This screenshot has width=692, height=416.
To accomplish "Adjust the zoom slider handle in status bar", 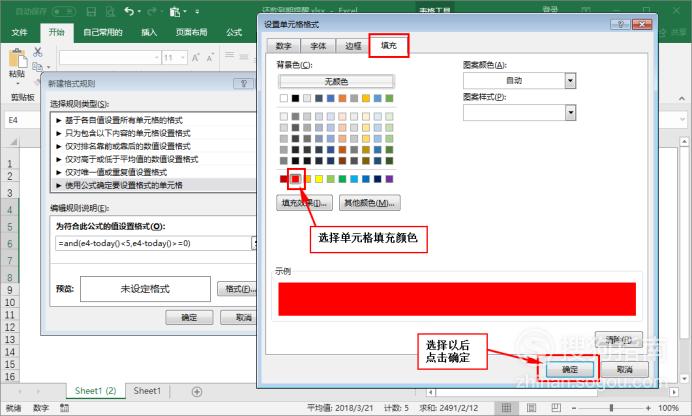I will [611, 408].
